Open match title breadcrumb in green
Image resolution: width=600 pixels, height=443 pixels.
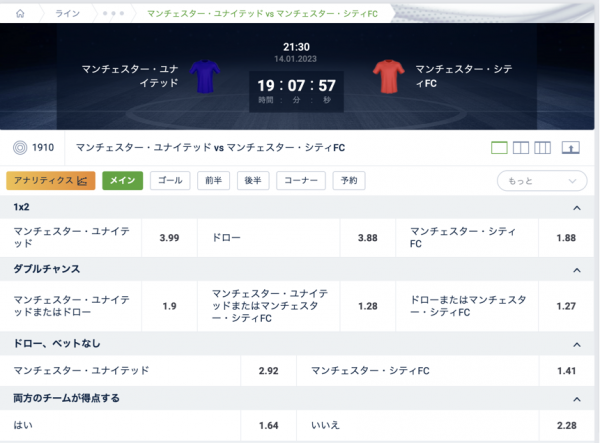[262, 14]
